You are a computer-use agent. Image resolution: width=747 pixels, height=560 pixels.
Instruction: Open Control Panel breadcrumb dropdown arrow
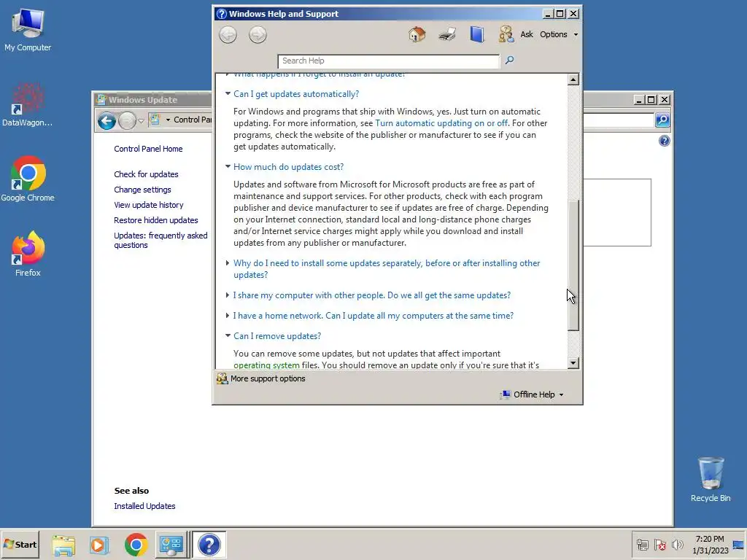pos(168,120)
